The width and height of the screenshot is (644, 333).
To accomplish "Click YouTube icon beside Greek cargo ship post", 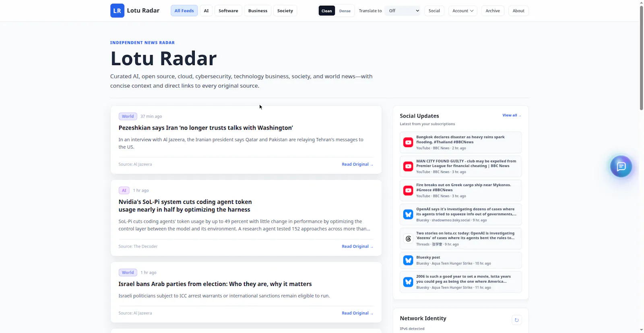I will pos(408,191).
